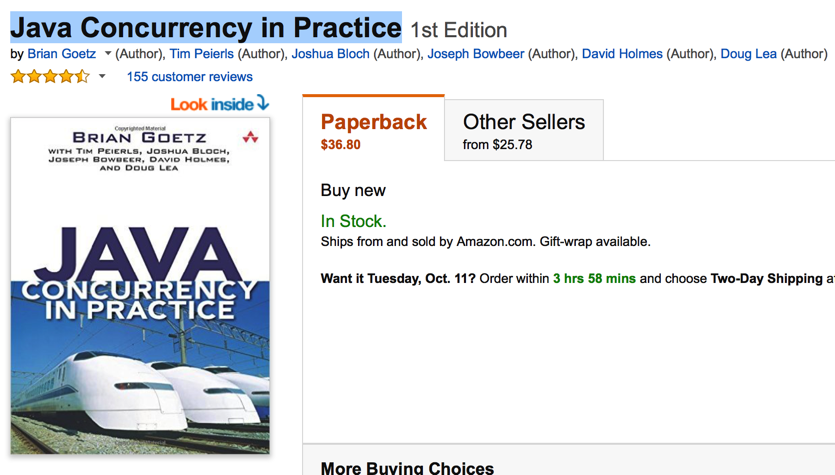The width and height of the screenshot is (835, 475).
Task: Click the star rating icon
Action: click(50, 76)
